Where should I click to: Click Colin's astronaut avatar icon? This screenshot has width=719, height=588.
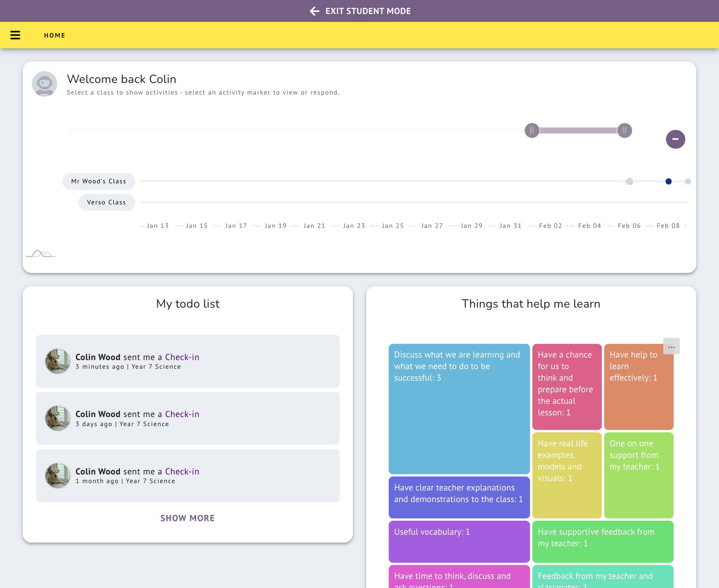[45, 84]
